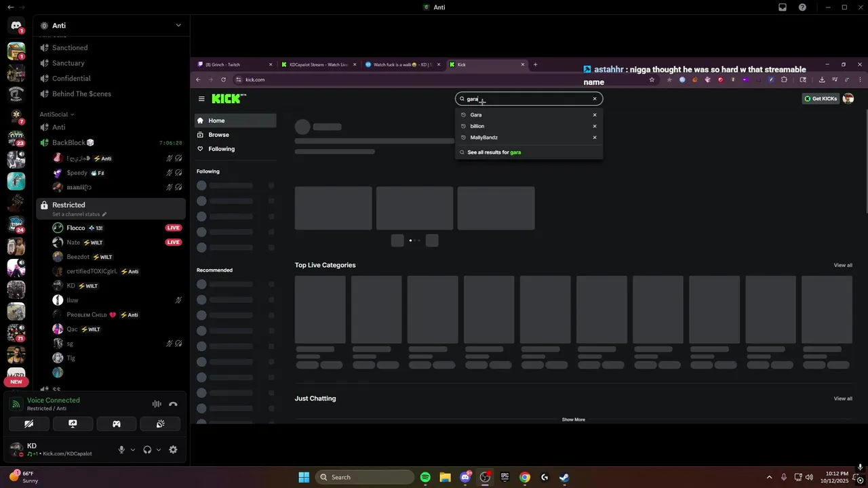Screen dimensions: 868x488
Task: Click Get KICKs button
Action: [x=821, y=99]
